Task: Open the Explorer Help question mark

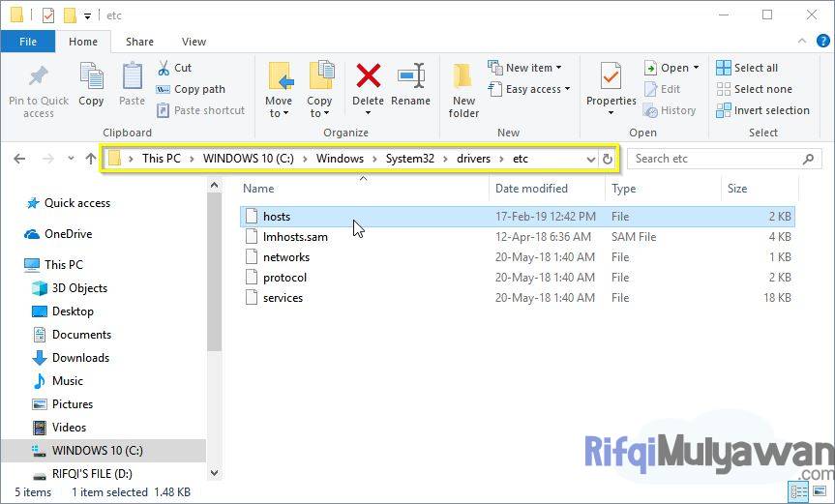Action: point(822,41)
